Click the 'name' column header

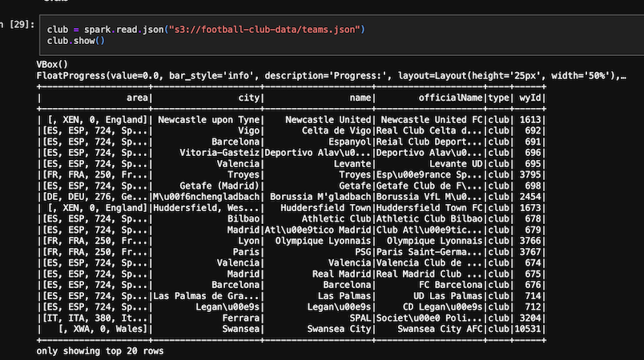(360, 98)
